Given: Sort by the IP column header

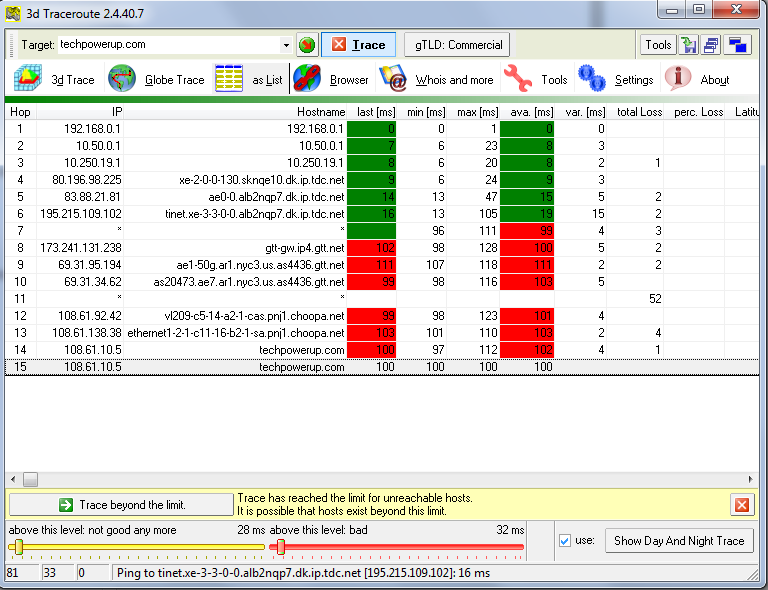Looking at the screenshot, I should (x=80, y=112).
